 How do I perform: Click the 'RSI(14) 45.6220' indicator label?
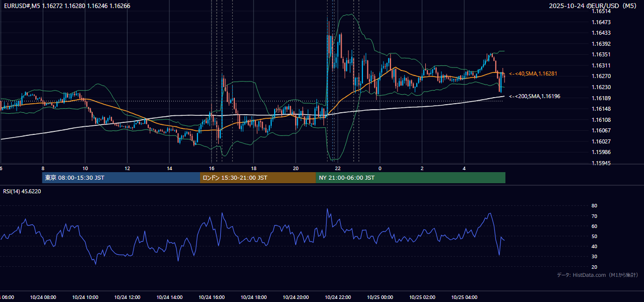pyautogui.click(x=22, y=191)
